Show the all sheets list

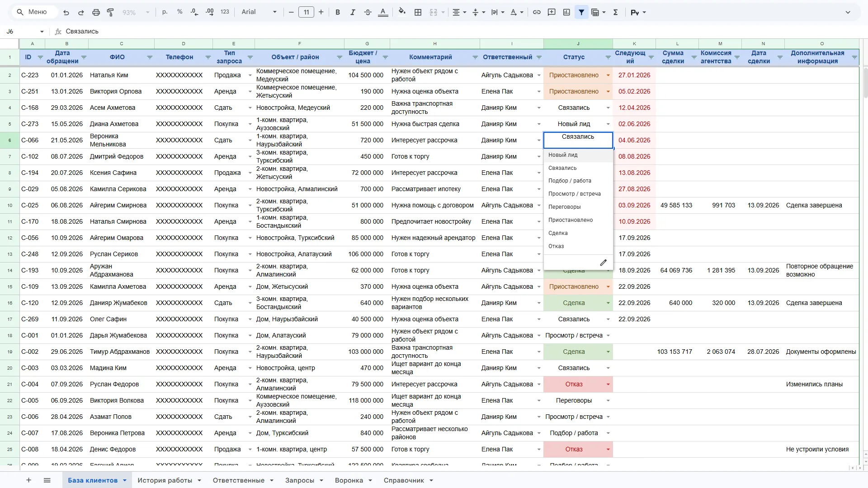[x=47, y=480]
